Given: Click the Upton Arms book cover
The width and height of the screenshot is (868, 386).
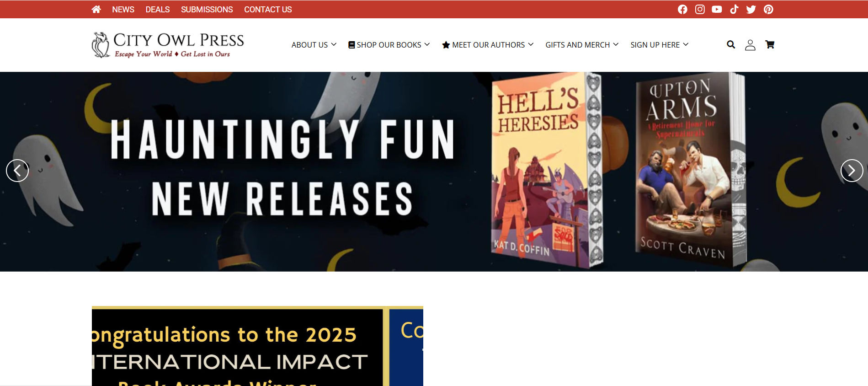Looking at the screenshot, I should [x=690, y=169].
